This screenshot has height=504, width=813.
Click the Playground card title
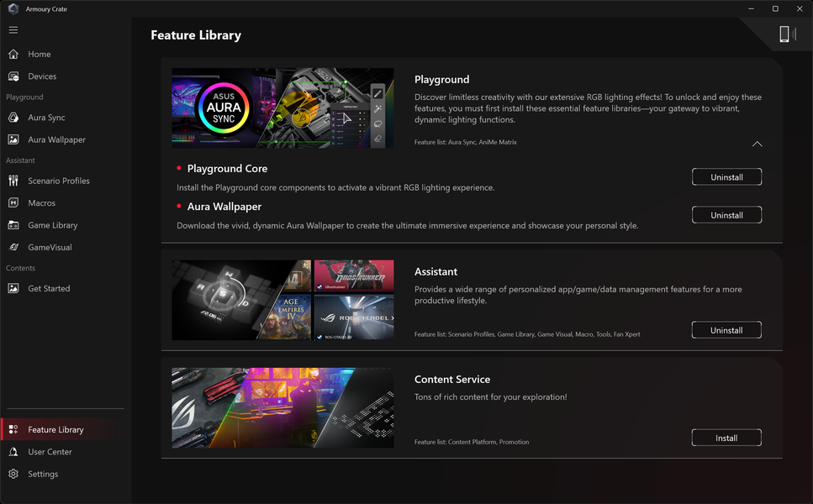(441, 79)
